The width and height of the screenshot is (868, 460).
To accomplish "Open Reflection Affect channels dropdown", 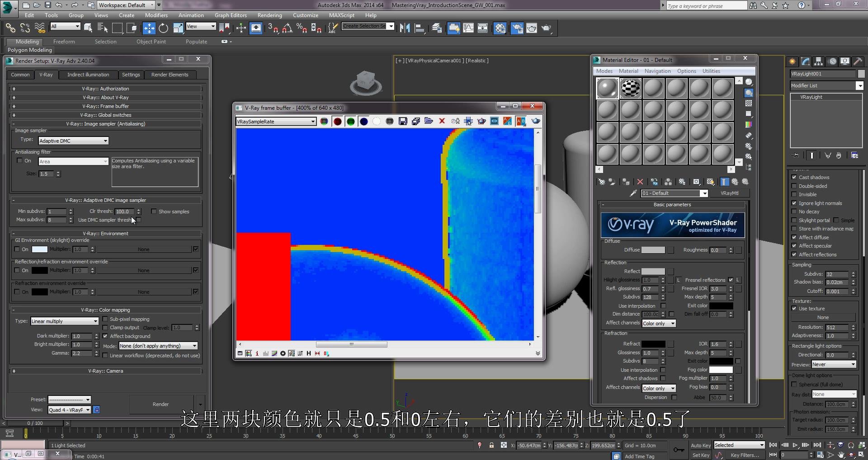I will (659, 324).
